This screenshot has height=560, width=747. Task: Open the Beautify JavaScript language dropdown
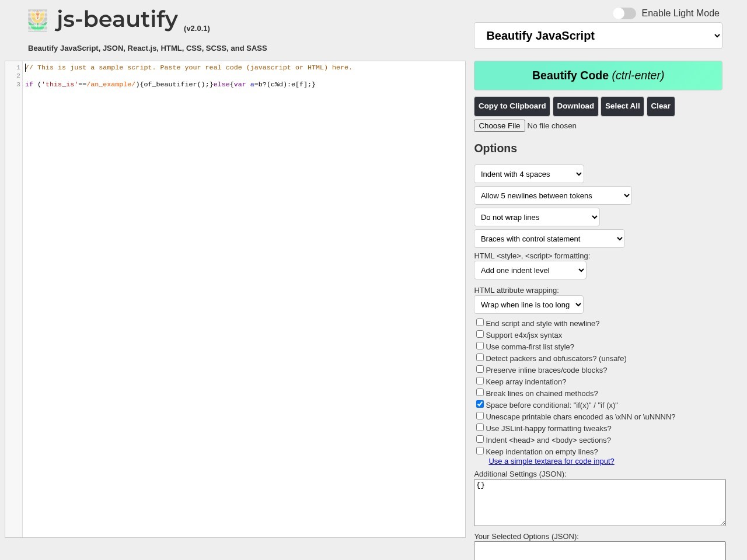pyautogui.click(x=598, y=36)
